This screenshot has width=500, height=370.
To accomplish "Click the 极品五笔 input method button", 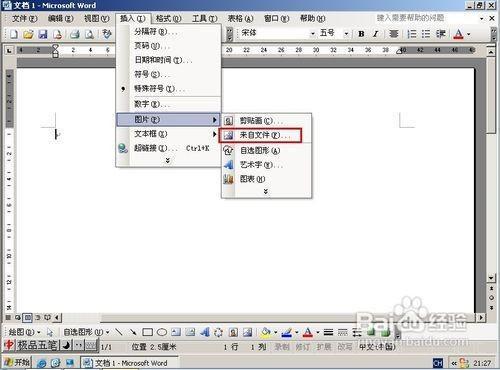I will [37, 345].
